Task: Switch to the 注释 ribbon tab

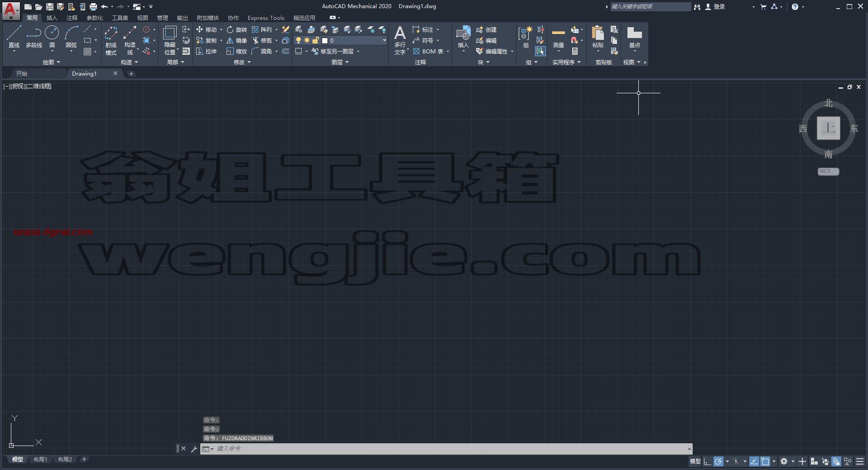Action: click(72, 18)
